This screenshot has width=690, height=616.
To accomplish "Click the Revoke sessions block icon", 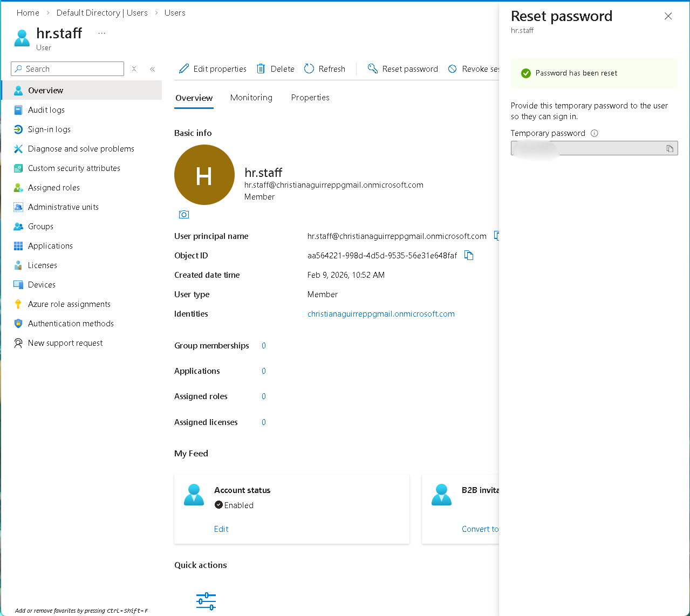I will [x=452, y=69].
